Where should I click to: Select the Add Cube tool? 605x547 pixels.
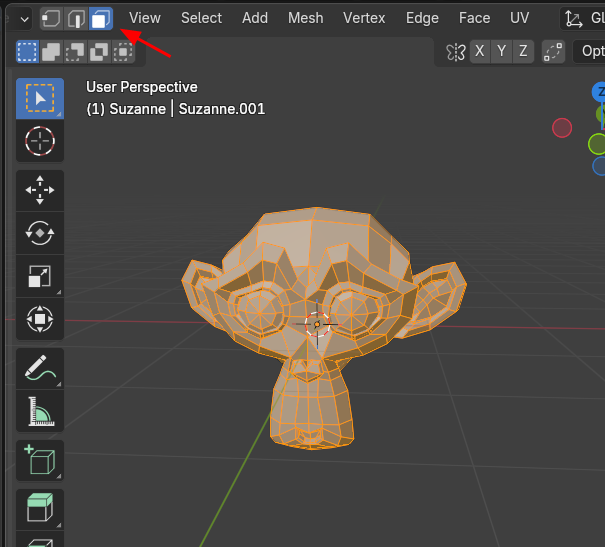40,460
